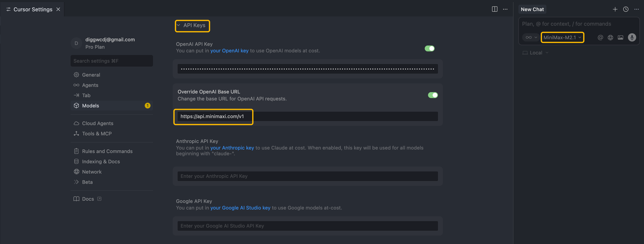644x244 pixels.
Task: Open the Tools & MCP settings
Action: [97, 134]
